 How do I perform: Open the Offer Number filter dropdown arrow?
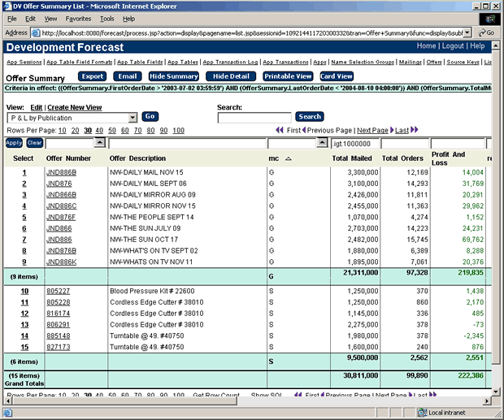(100, 142)
